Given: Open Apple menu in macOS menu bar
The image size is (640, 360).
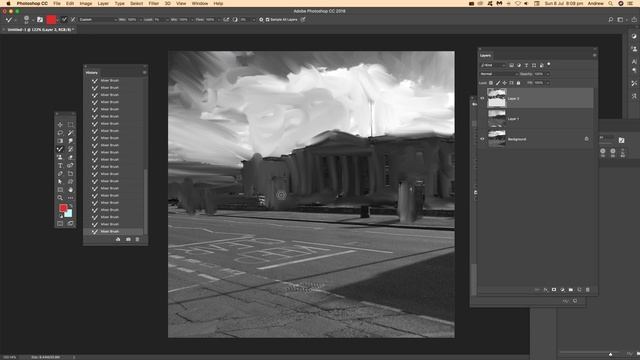Looking at the screenshot, I should coord(8,3).
